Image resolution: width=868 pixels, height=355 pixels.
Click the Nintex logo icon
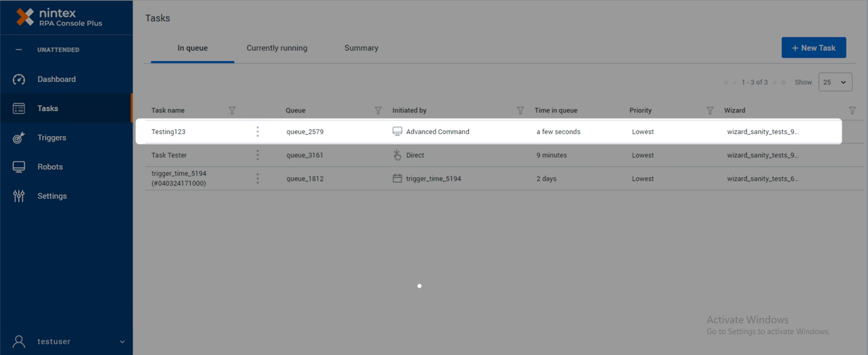coord(25,17)
